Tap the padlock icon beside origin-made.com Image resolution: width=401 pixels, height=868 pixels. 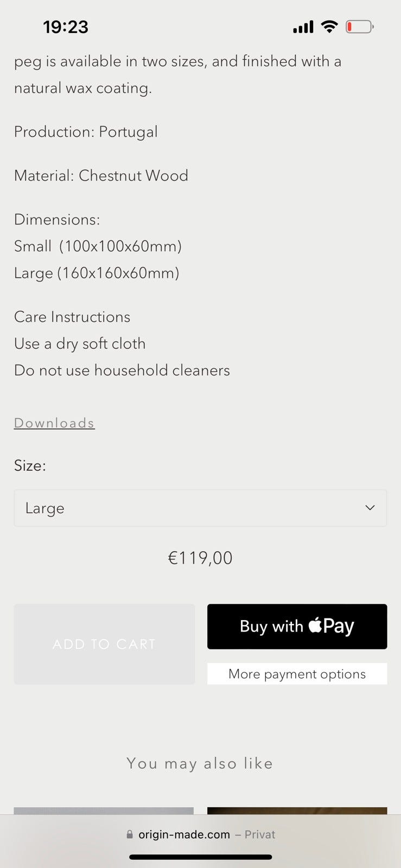click(130, 834)
